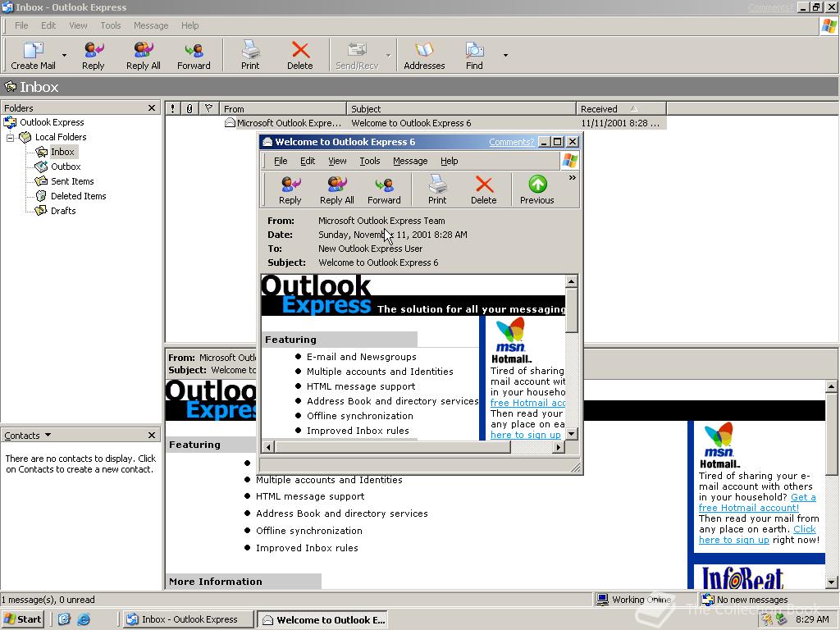Open Message menu in message window
Viewport: 840px width, 630px height.
410,161
